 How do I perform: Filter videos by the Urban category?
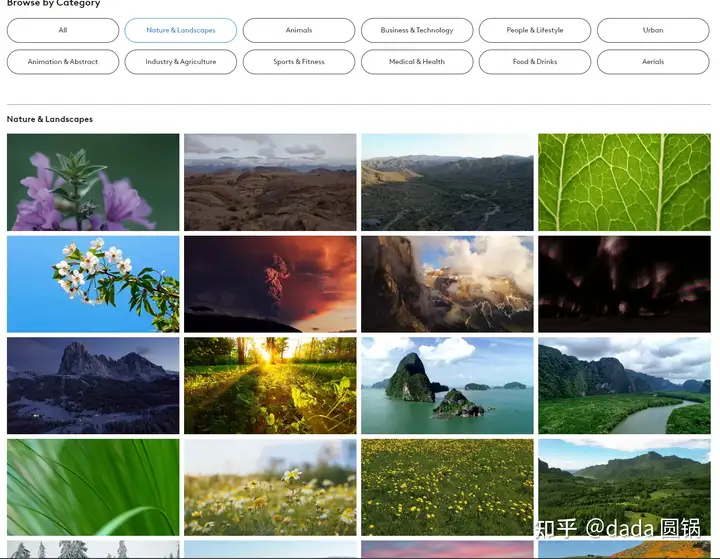point(653,30)
